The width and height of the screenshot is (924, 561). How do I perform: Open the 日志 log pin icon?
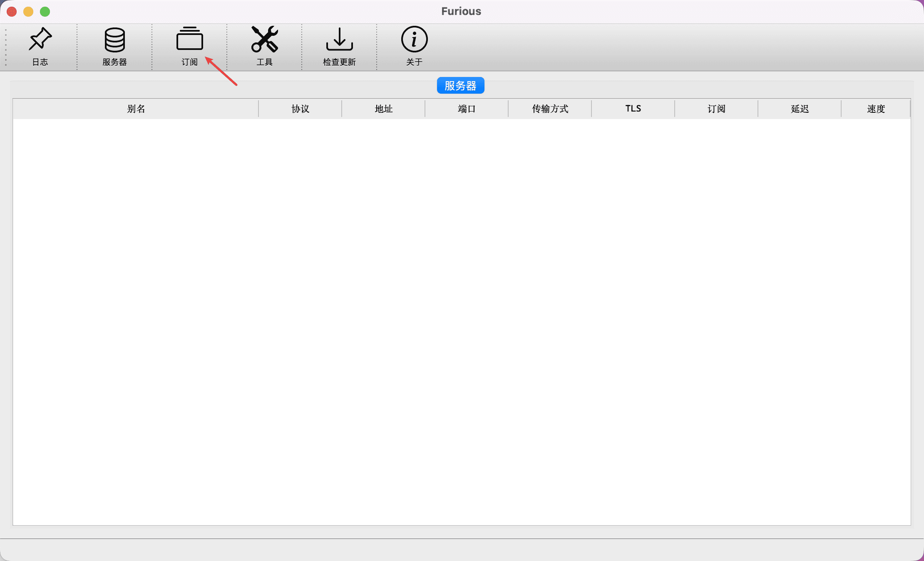(40, 46)
